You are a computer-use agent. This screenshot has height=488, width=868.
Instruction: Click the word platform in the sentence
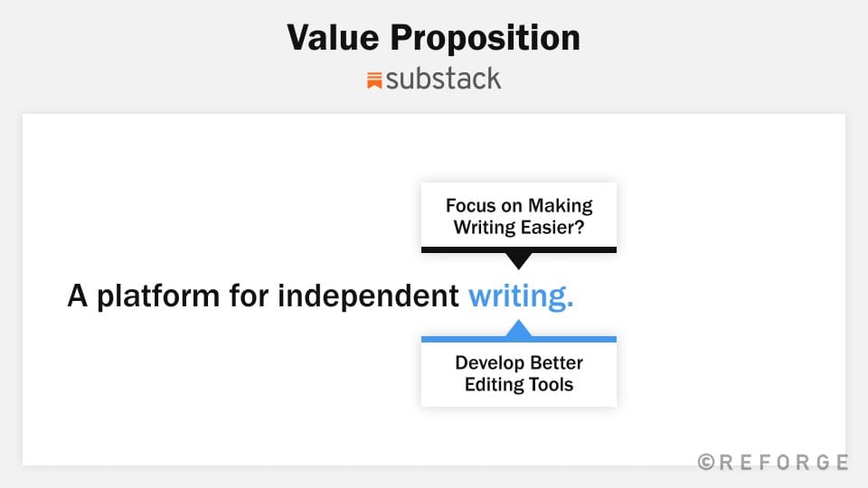pos(158,296)
